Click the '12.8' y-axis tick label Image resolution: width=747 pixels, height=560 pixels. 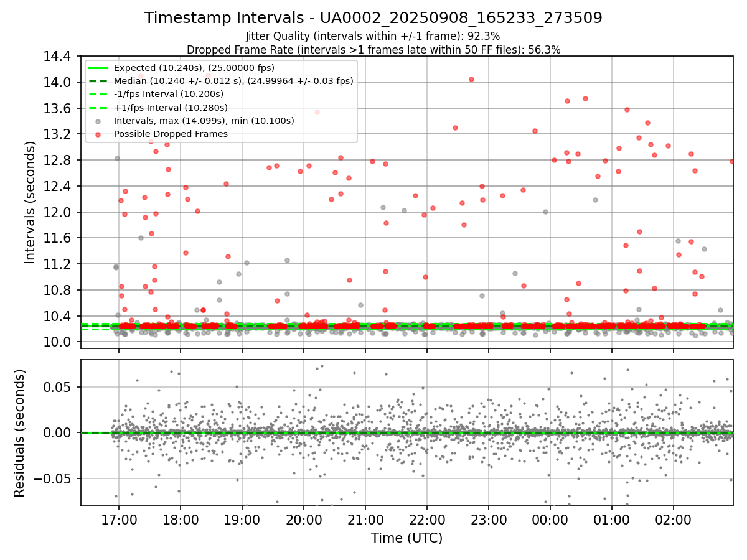pyautogui.click(x=56, y=161)
